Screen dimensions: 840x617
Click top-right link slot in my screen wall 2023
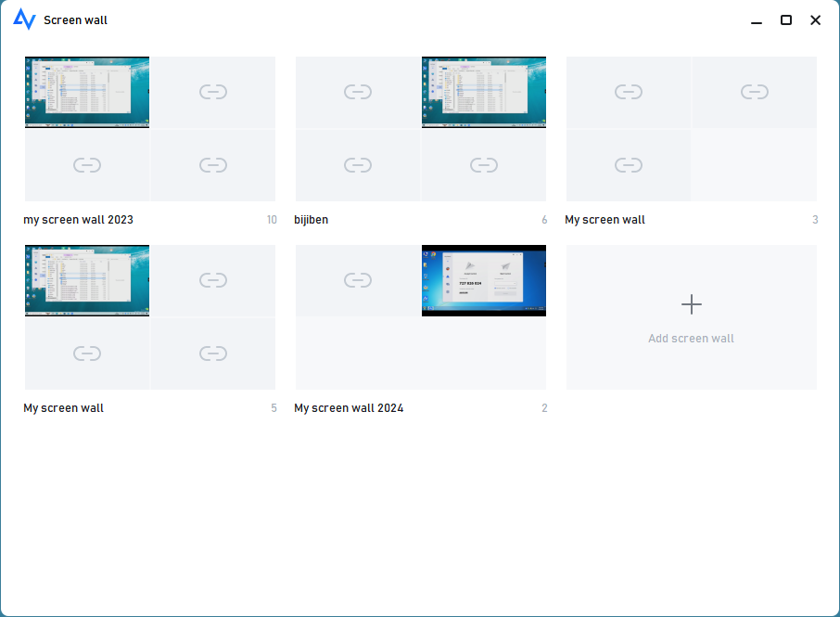pos(213,91)
